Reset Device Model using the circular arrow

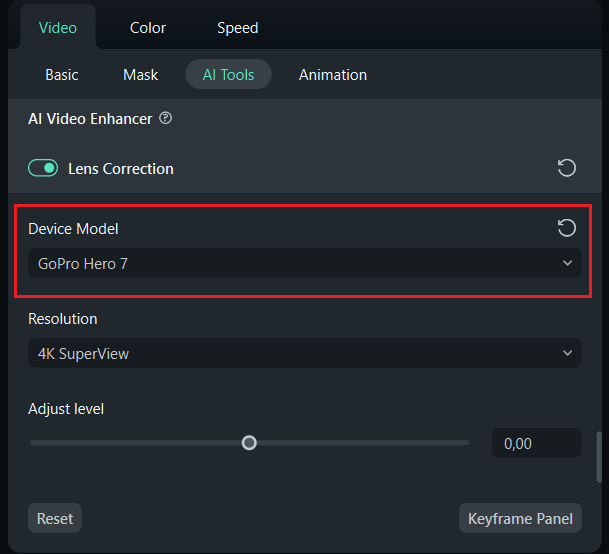point(567,228)
